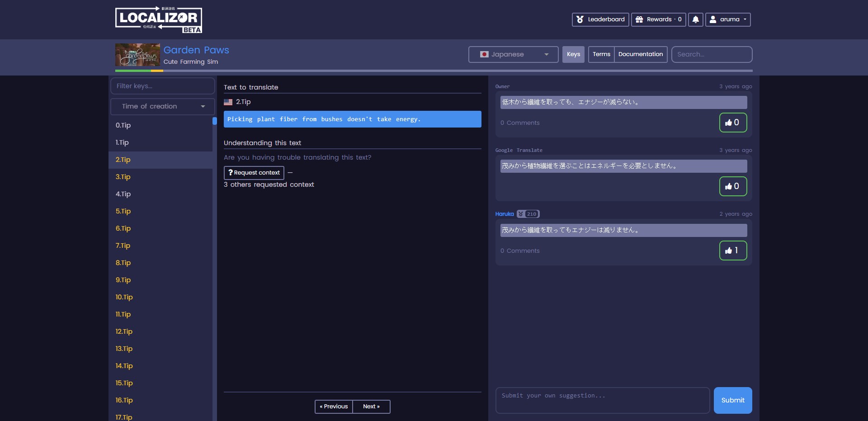
Task: Upvote the Google Translate suggestion
Action: coord(732,186)
